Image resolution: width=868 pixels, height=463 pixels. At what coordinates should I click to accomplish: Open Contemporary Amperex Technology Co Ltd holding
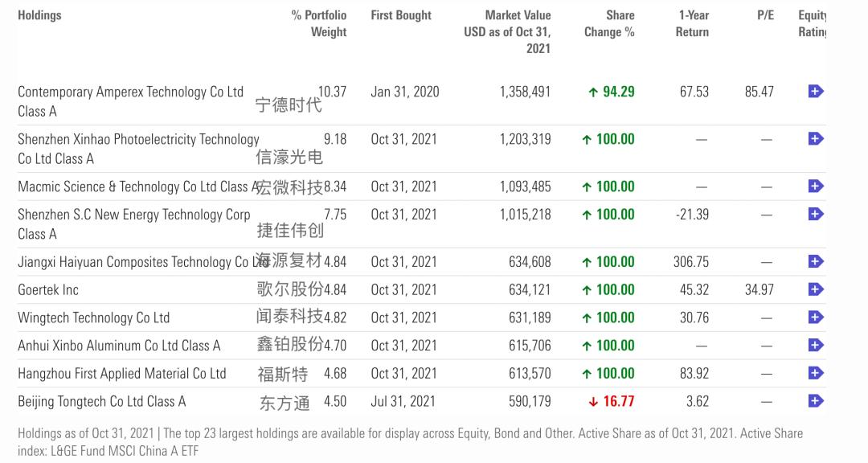point(130,92)
